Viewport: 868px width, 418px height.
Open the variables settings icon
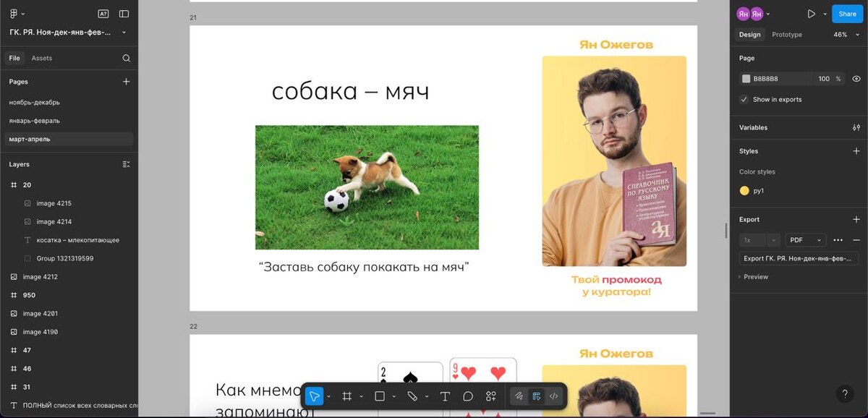pyautogui.click(x=856, y=127)
